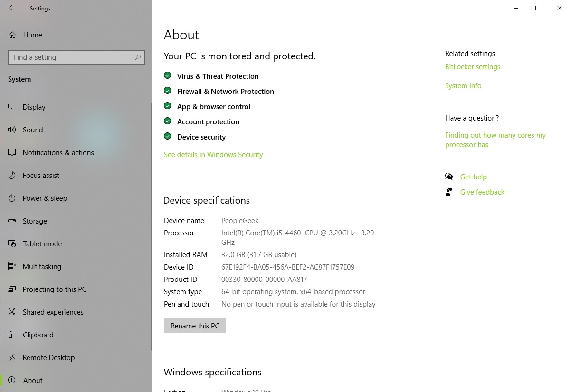571x392 pixels.
Task: Click the Account protection label
Action: [x=208, y=122]
